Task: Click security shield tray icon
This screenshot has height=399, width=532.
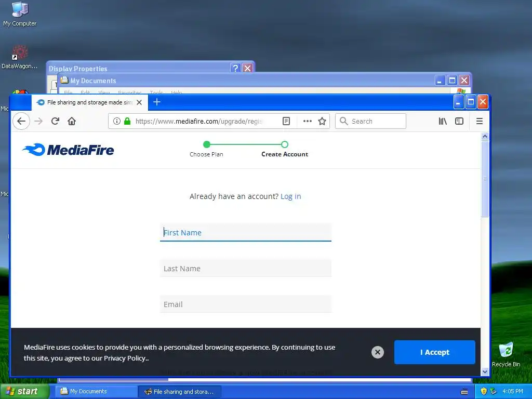Action: click(484, 391)
